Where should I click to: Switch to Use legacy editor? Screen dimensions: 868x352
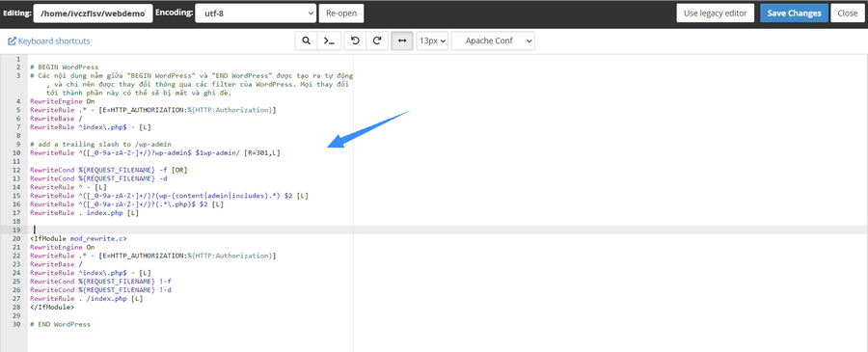pos(716,14)
